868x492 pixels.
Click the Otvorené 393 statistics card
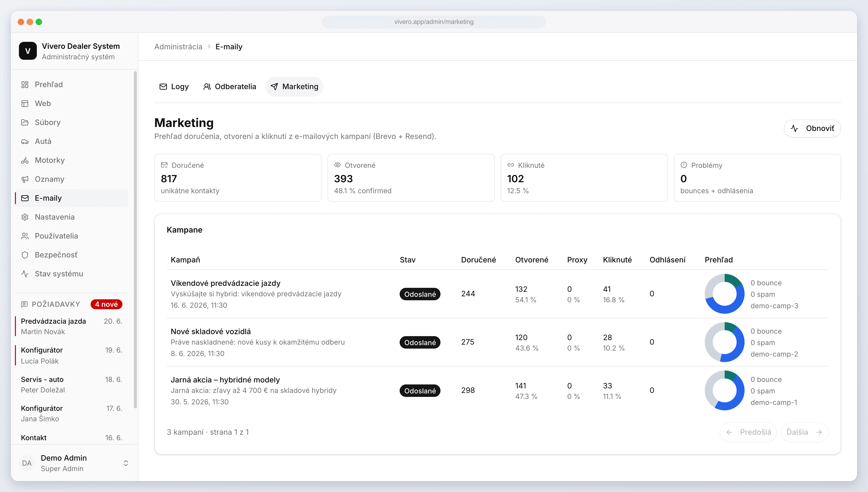coord(411,178)
